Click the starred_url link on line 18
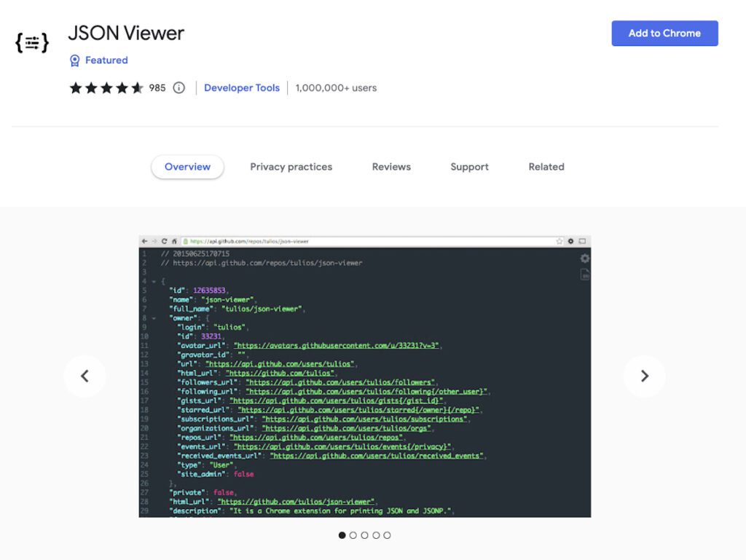746x560 pixels. point(358,410)
